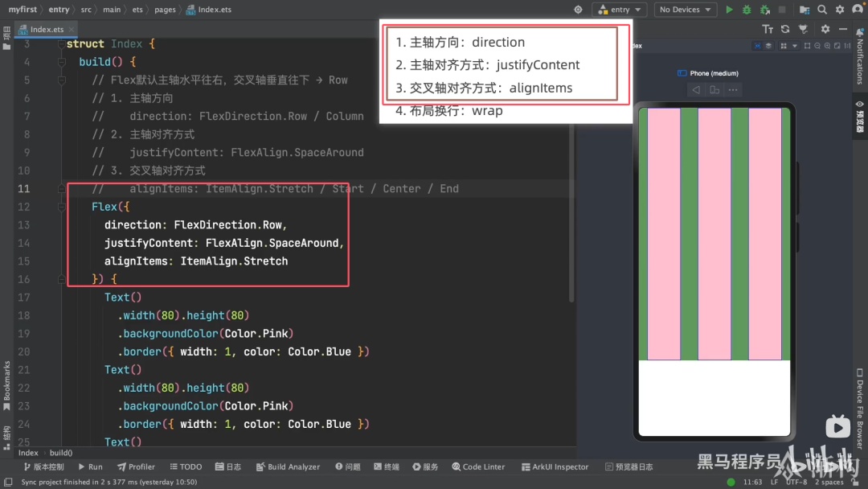This screenshot has width=868, height=489.
Task: Run the app with the green play button
Action: pyautogui.click(x=729, y=10)
